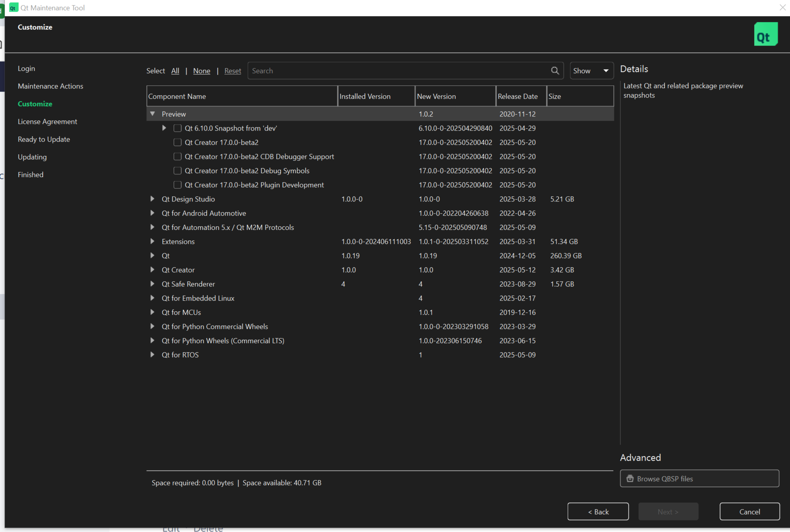Image resolution: width=790 pixels, height=532 pixels.
Task: Expand the Extensions node
Action: click(152, 241)
